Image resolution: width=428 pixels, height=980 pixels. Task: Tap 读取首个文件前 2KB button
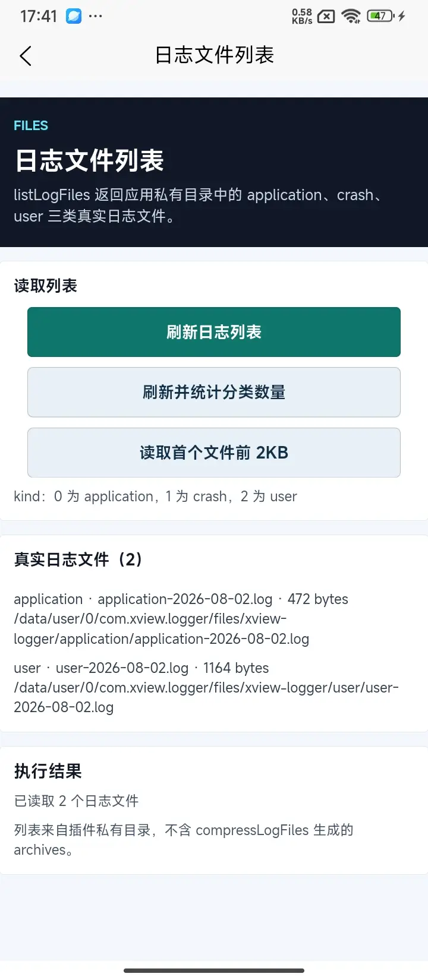[x=214, y=453]
